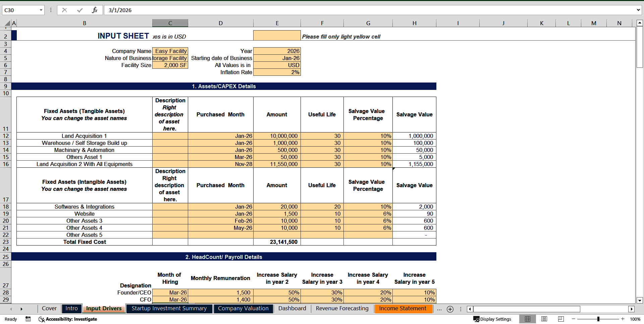
Task: Open the Intro sheet tab
Action: (x=71, y=309)
